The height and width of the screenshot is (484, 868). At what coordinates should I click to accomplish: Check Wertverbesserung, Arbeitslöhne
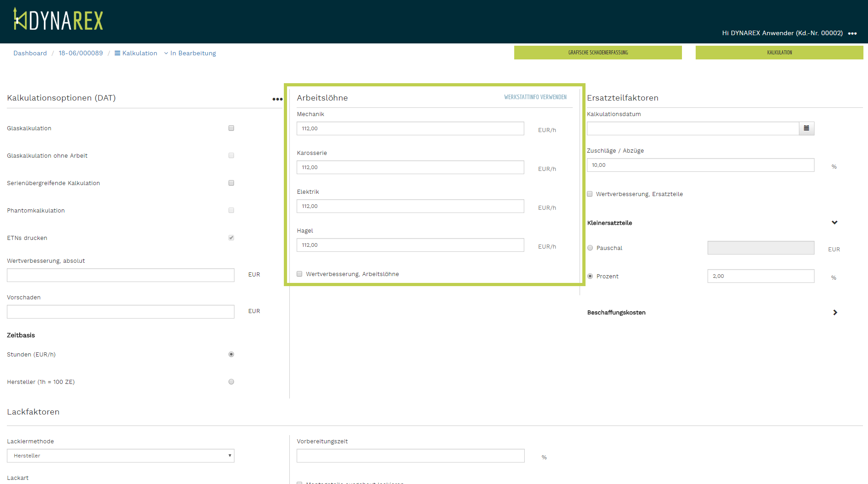[299, 274]
